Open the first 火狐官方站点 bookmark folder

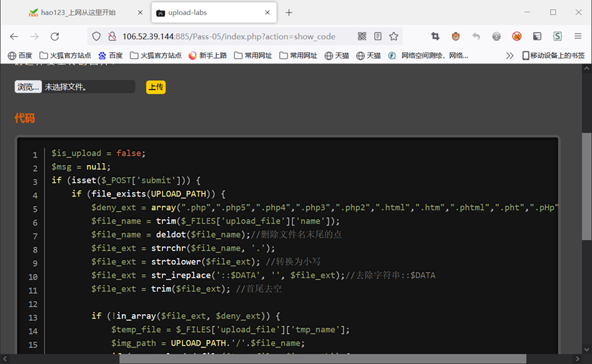[x=65, y=55]
